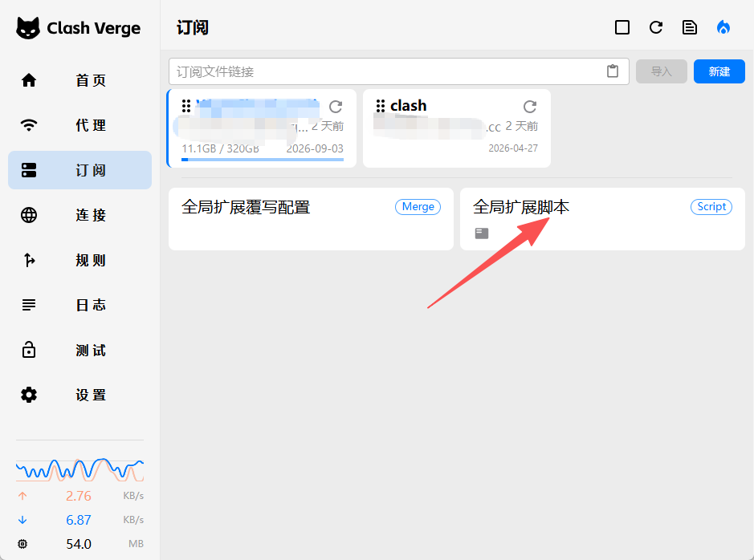The image size is (754, 560).
Task: Open the 全局扩展覆写配置 card
Action: (x=311, y=219)
